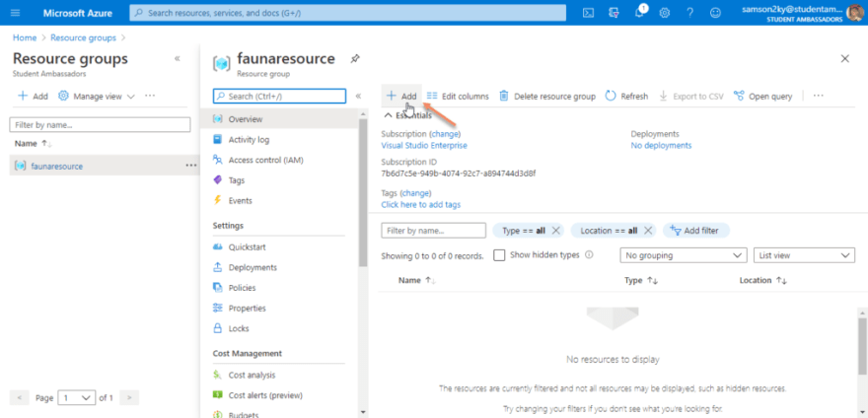
Task: Open the List view dropdown
Action: pos(804,255)
